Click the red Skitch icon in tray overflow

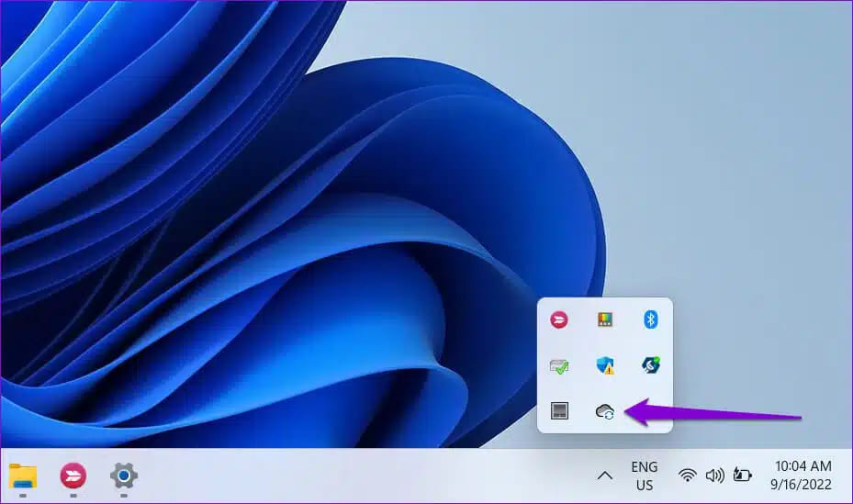(558, 319)
